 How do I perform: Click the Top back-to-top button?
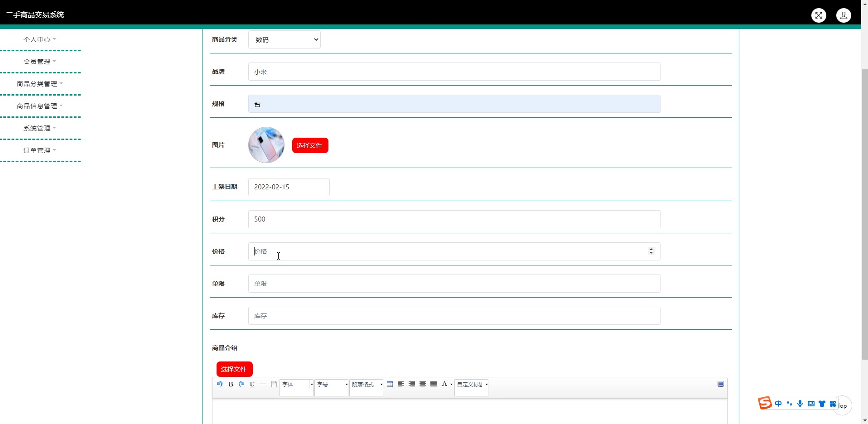click(x=842, y=405)
